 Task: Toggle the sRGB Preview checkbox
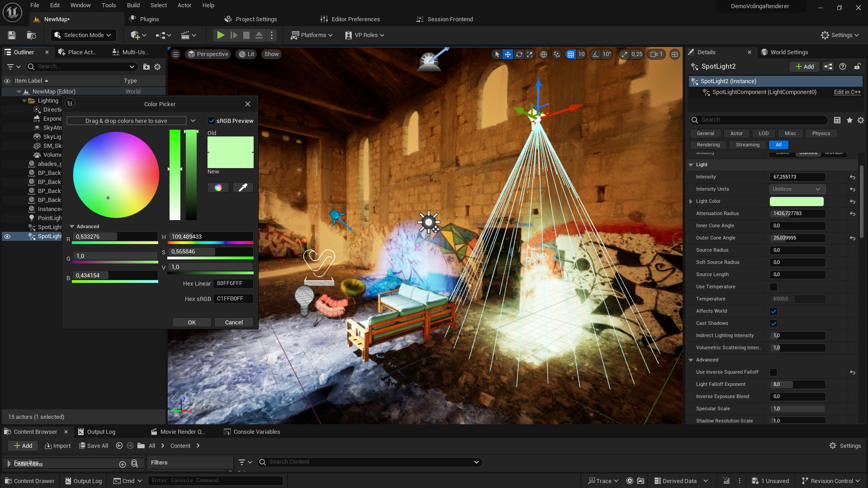tap(211, 121)
